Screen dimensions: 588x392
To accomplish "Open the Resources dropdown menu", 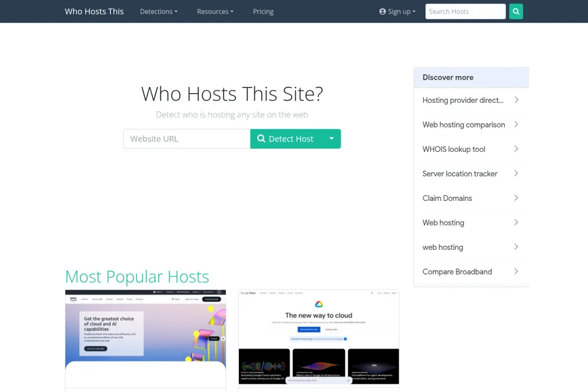I will coord(215,12).
